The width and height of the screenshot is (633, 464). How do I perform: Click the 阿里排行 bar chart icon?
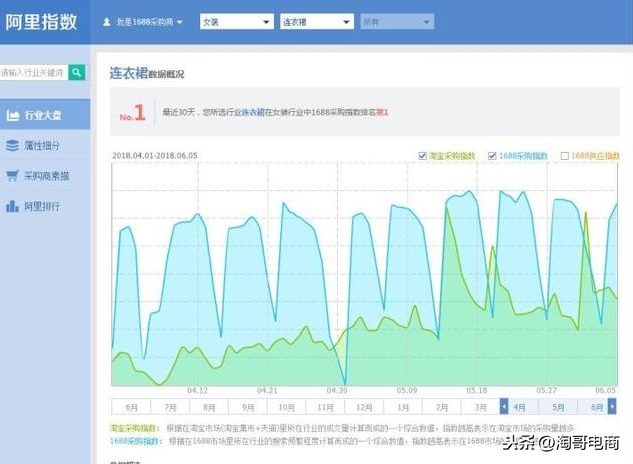pos(13,206)
